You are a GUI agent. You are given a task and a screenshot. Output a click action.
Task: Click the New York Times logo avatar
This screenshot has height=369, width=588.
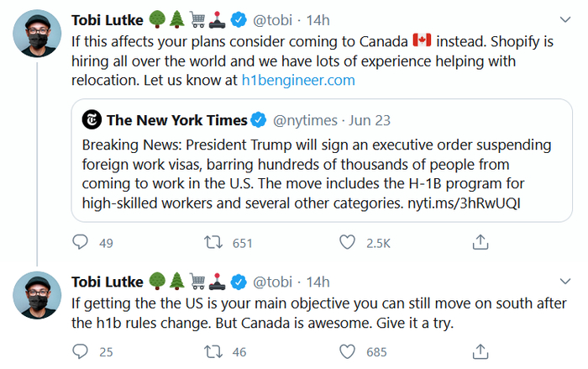tap(92, 119)
